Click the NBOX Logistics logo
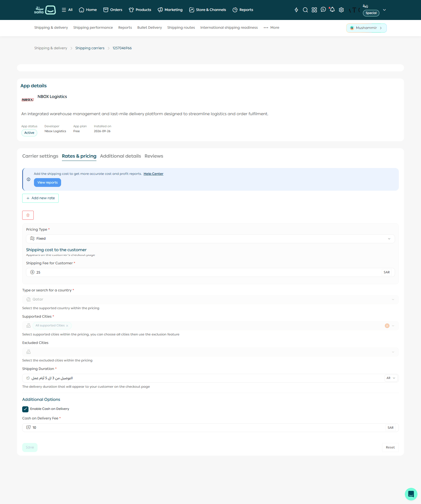This screenshot has width=421, height=504. [28, 100]
